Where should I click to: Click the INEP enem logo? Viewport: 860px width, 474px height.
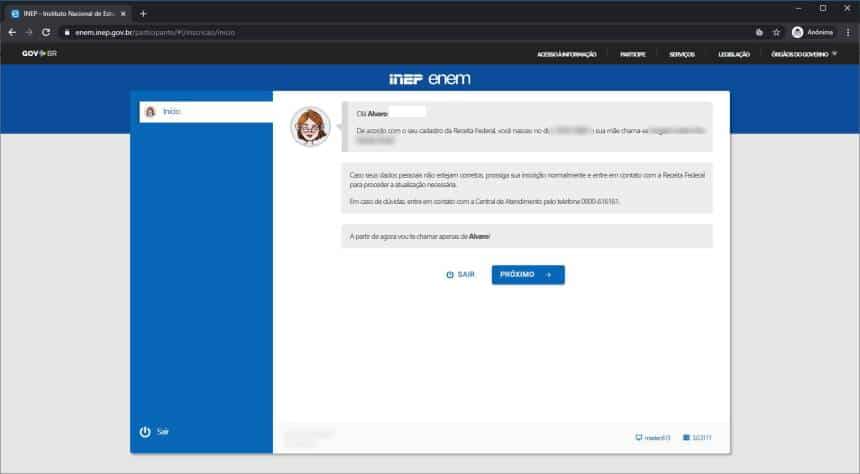[429, 79]
